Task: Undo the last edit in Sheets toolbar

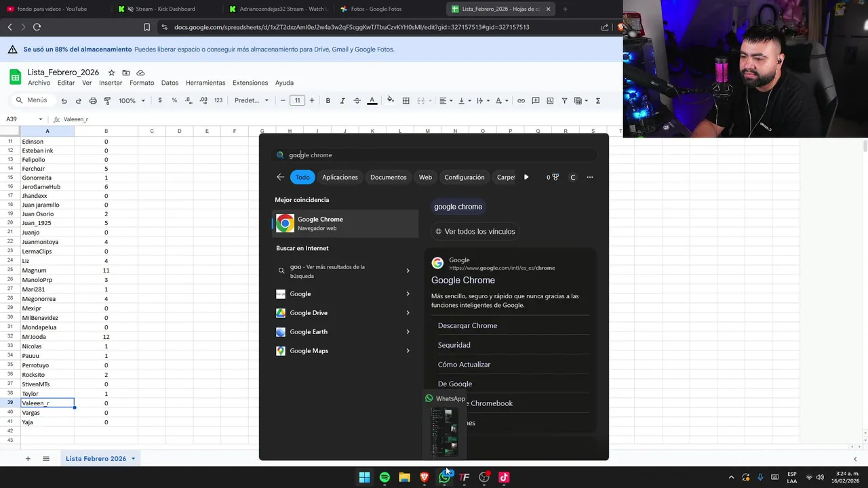Action: pos(64,100)
